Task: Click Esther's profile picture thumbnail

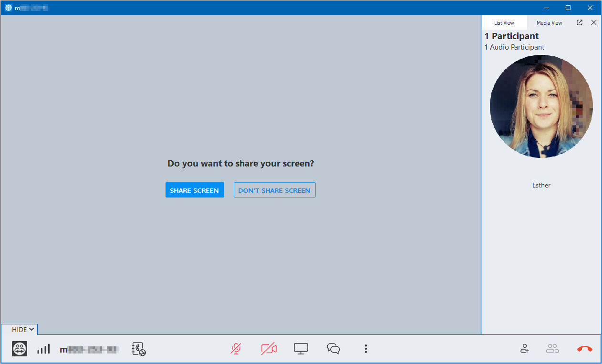Action: tap(541, 106)
